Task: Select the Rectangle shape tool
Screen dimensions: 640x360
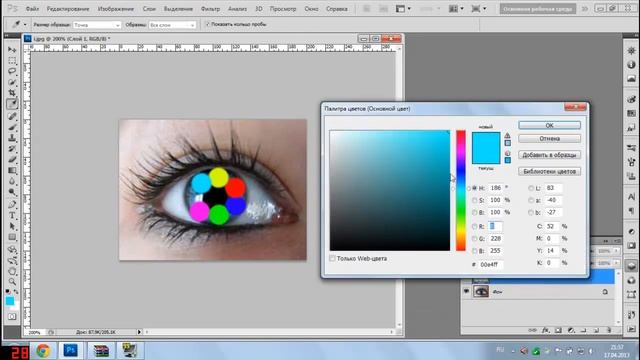Action: [12, 237]
